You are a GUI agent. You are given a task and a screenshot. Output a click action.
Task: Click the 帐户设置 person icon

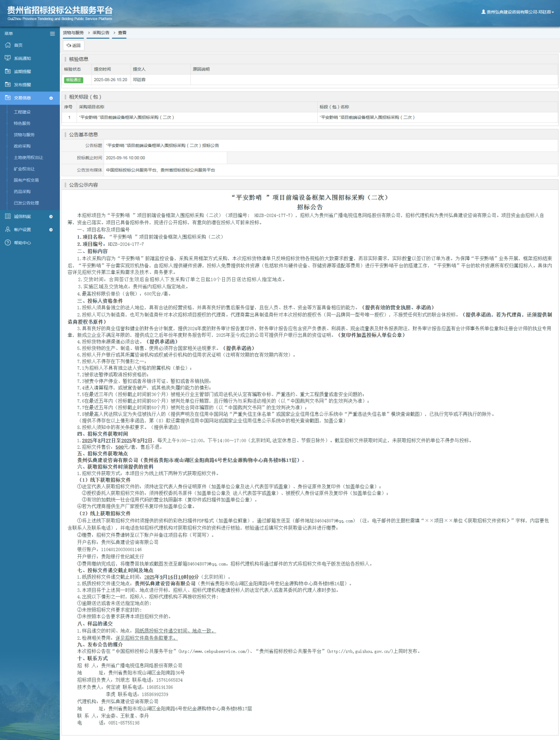click(x=7, y=230)
